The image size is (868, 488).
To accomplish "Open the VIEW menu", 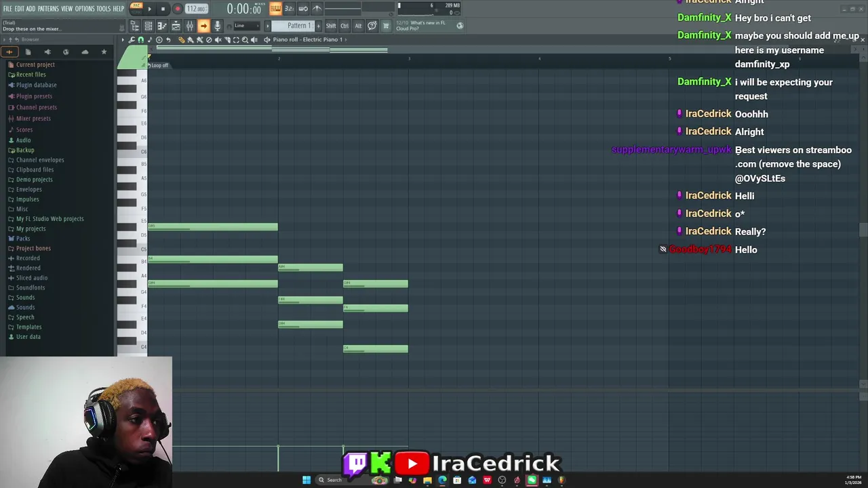I will pos(67,8).
